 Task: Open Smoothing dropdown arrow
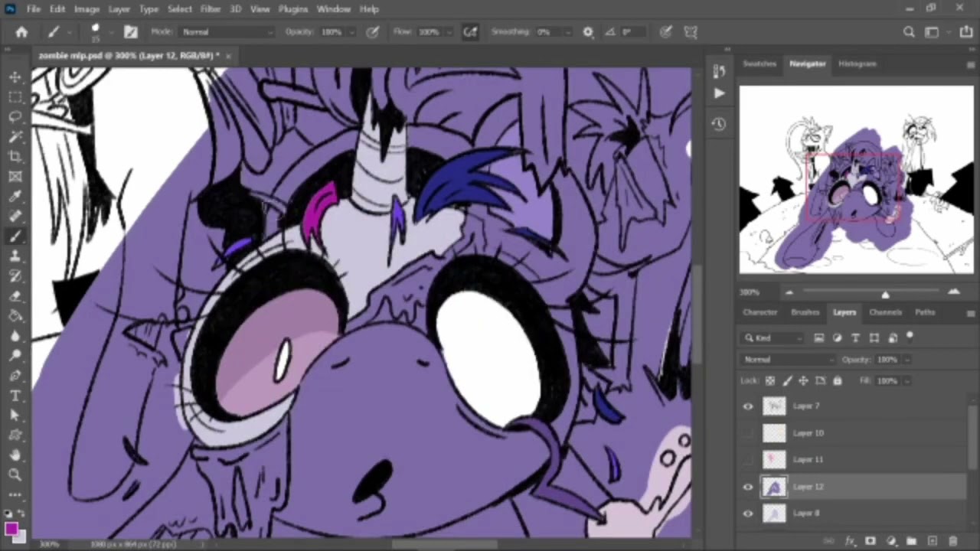tap(567, 32)
